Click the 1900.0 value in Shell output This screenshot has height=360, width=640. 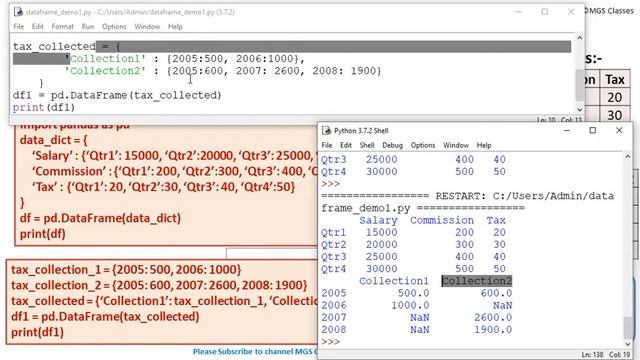tap(493, 329)
